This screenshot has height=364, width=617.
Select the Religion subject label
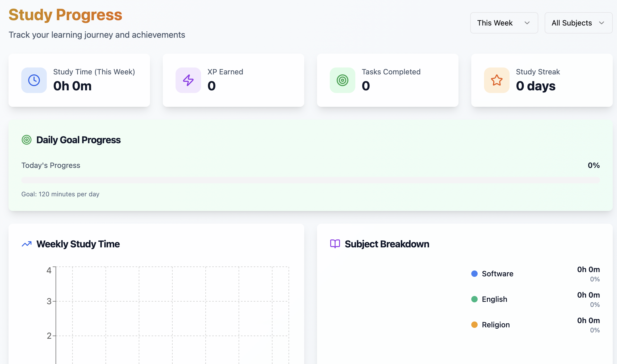[496, 325]
